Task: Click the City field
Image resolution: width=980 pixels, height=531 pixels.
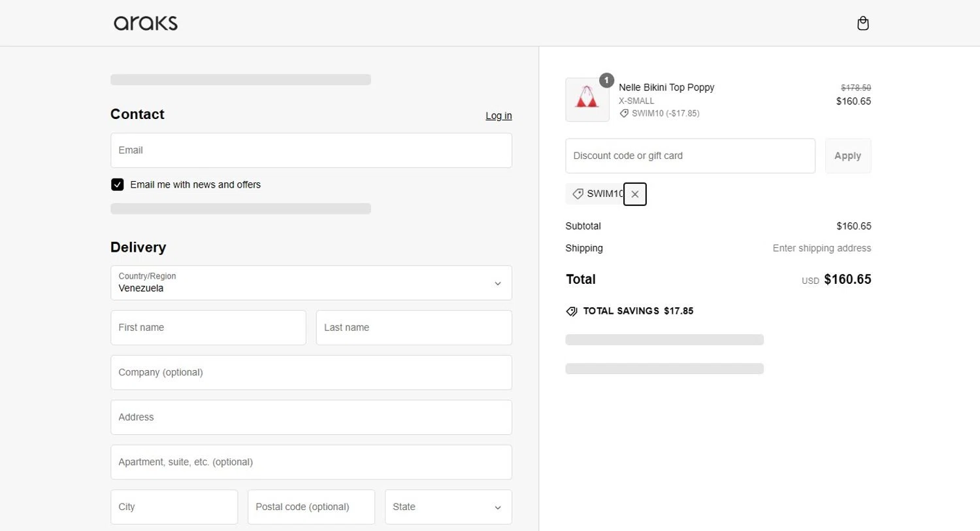Action: click(174, 507)
